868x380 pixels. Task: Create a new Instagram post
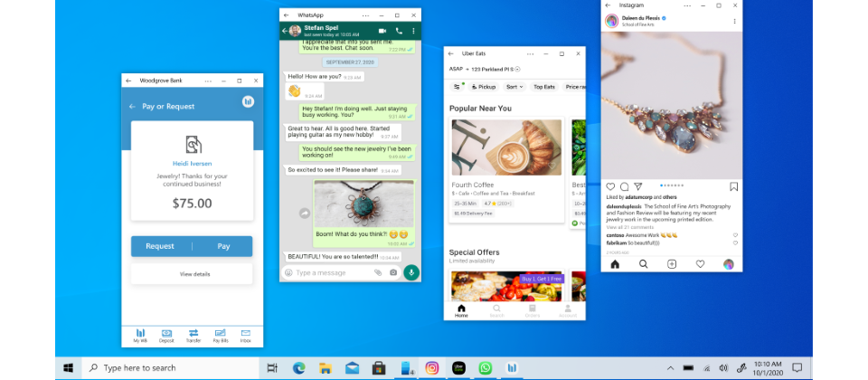point(672,264)
